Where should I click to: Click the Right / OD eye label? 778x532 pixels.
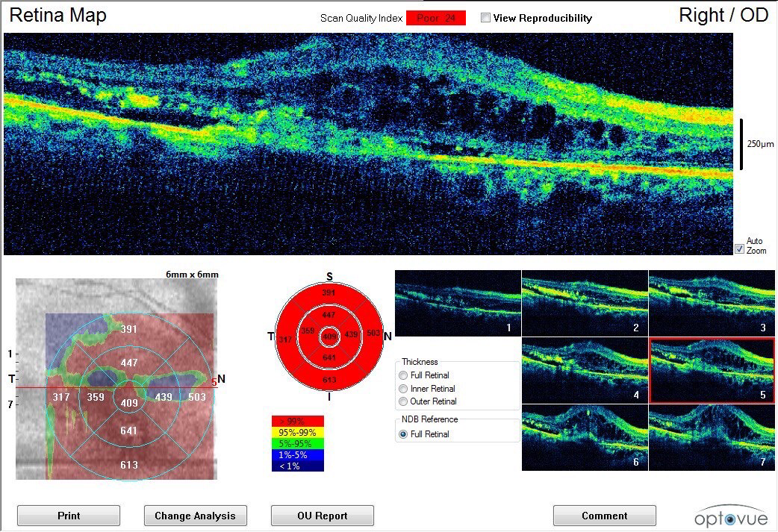723,13
